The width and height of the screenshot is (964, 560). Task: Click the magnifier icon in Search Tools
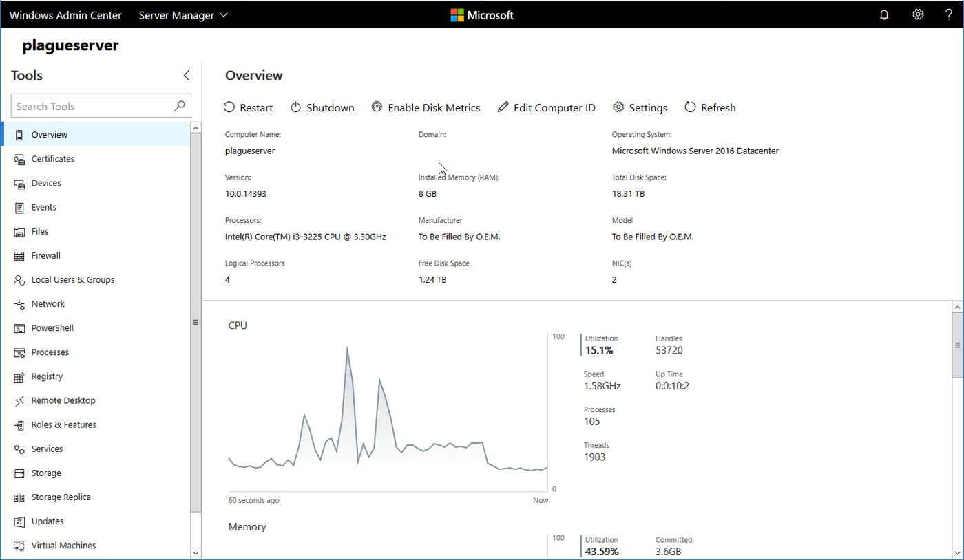[x=180, y=106]
